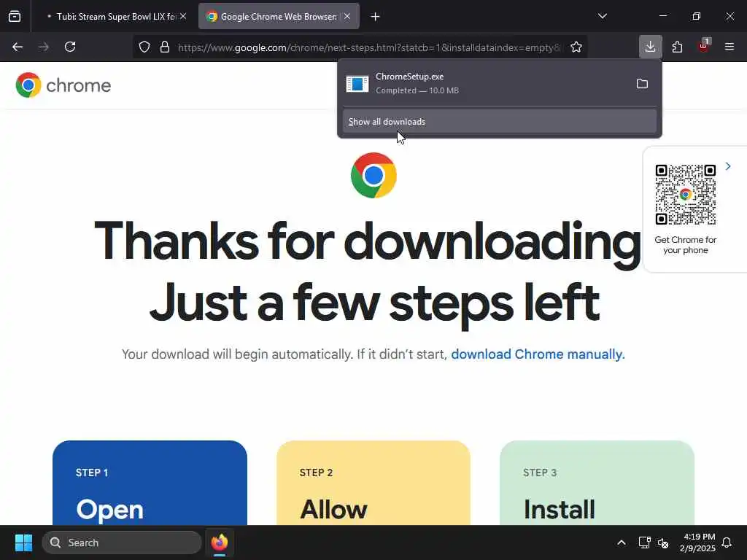Viewport: 747px width, 560px height.
Task: Open the notifications bell icon
Action: point(727,542)
